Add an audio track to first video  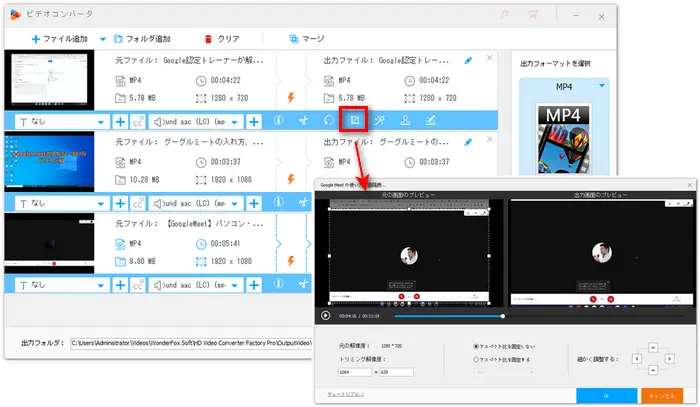[x=254, y=121]
